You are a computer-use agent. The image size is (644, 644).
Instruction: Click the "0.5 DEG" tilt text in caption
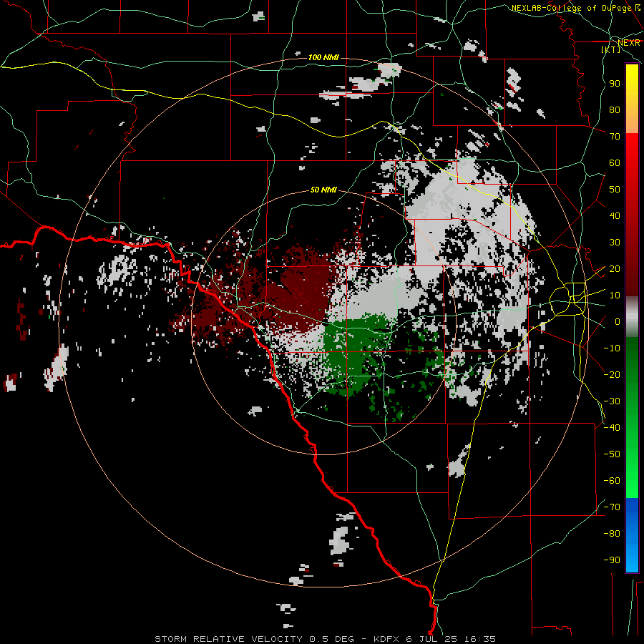(x=331, y=639)
